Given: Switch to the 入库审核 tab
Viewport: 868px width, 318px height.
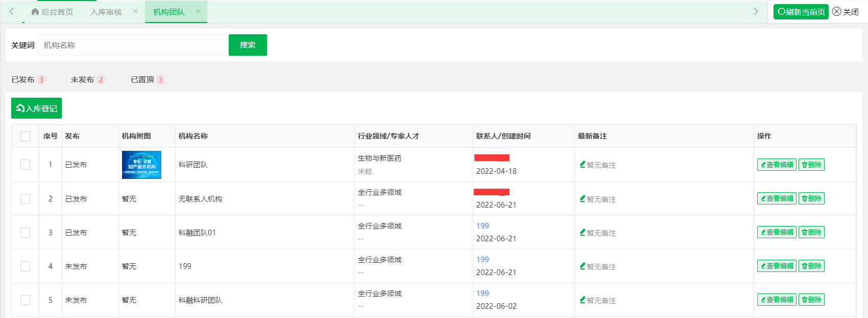Looking at the screenshot, I should click(x=106, y=12).
